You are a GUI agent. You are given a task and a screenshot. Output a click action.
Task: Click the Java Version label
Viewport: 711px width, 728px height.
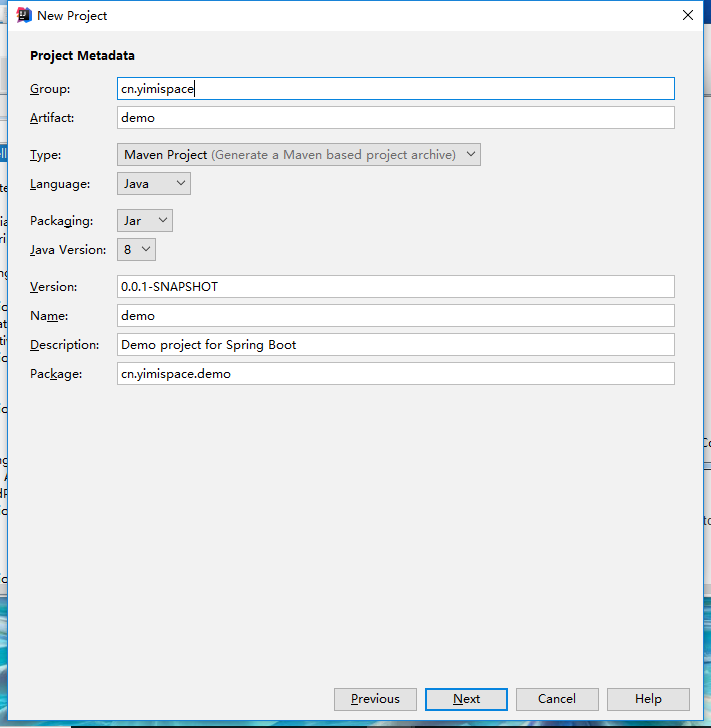click(68, 250)
